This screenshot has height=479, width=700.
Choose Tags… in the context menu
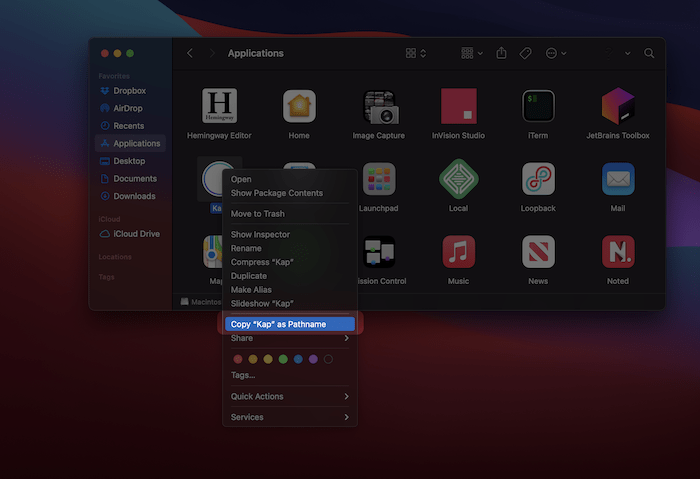(290, 375)
